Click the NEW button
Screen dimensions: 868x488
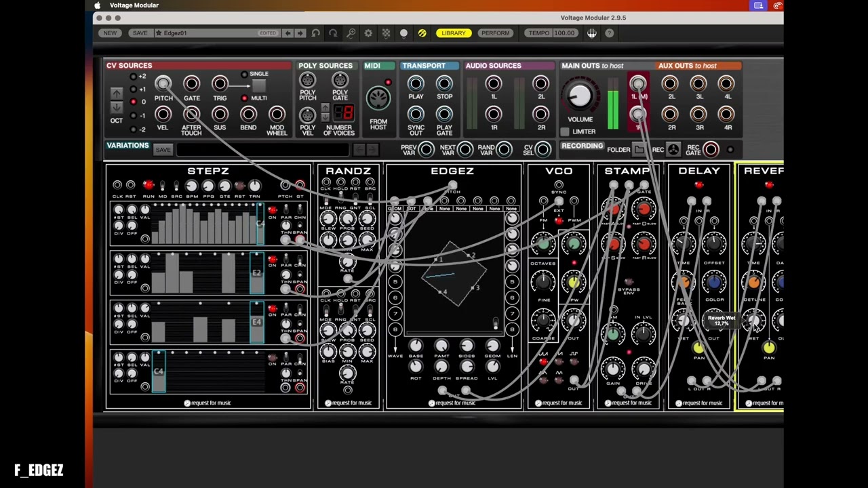coord(110,33)
